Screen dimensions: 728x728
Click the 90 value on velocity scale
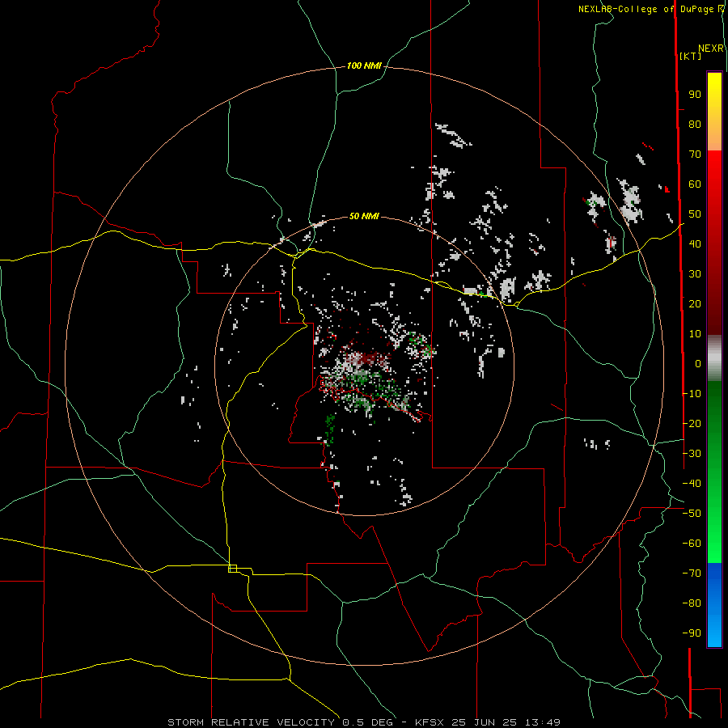click(695, 95)
